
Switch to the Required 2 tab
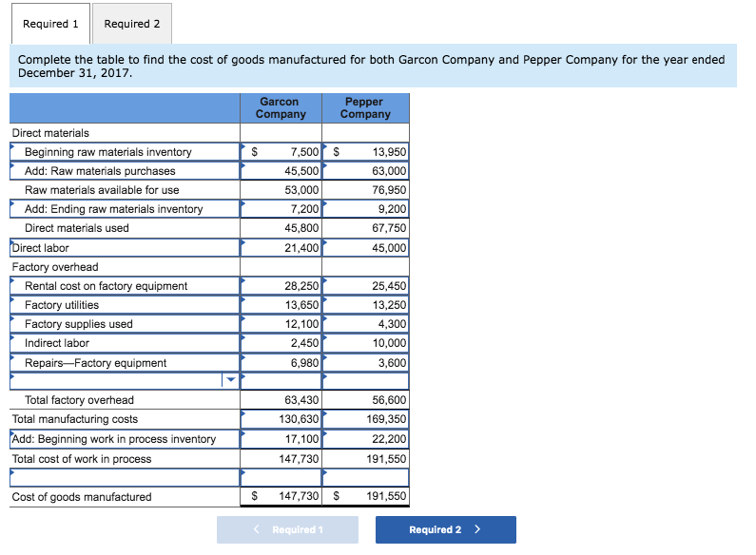132,24
